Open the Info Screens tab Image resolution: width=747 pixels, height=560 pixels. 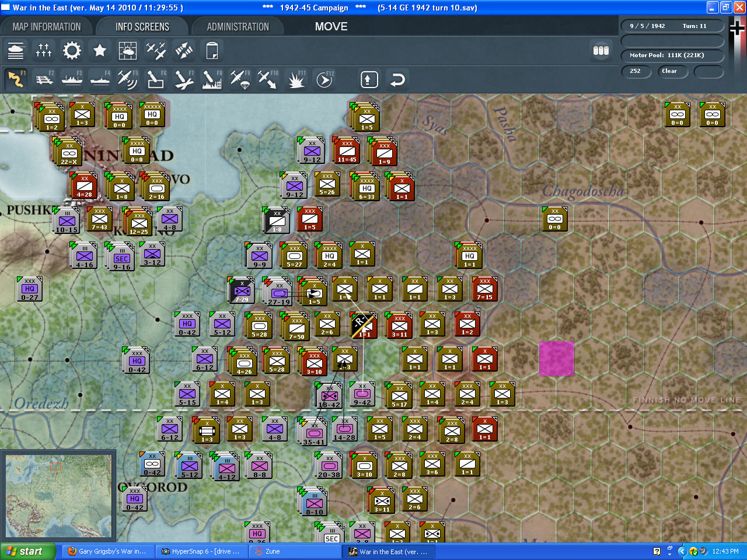pos(142,27)
